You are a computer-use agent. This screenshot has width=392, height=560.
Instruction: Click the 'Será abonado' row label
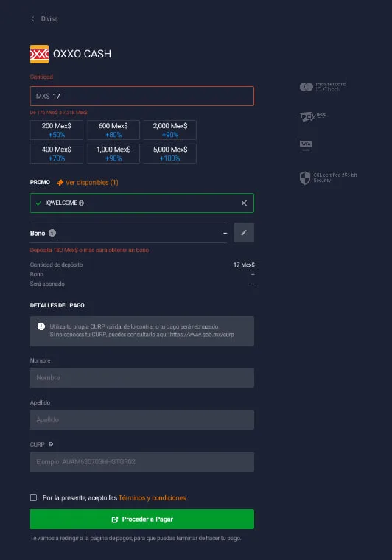[x=47, y=284]
